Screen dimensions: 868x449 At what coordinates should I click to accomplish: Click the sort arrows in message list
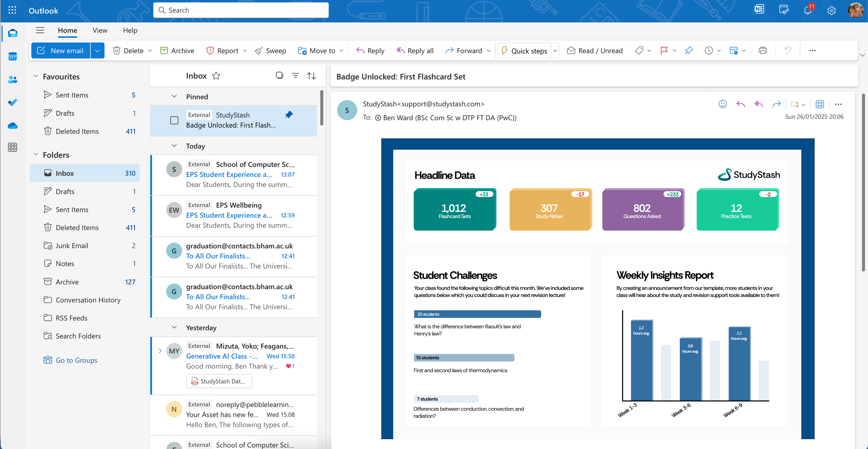point(311,75)
